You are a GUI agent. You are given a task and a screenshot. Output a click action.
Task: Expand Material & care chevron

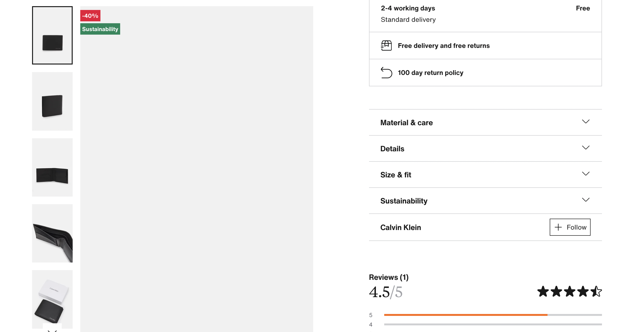click(x=586, y=122)
